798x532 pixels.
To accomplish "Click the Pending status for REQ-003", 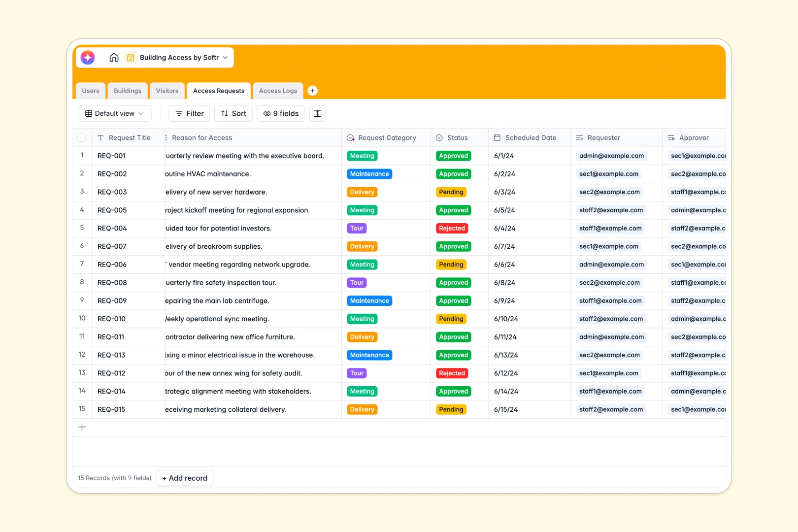I will point(451,192).
